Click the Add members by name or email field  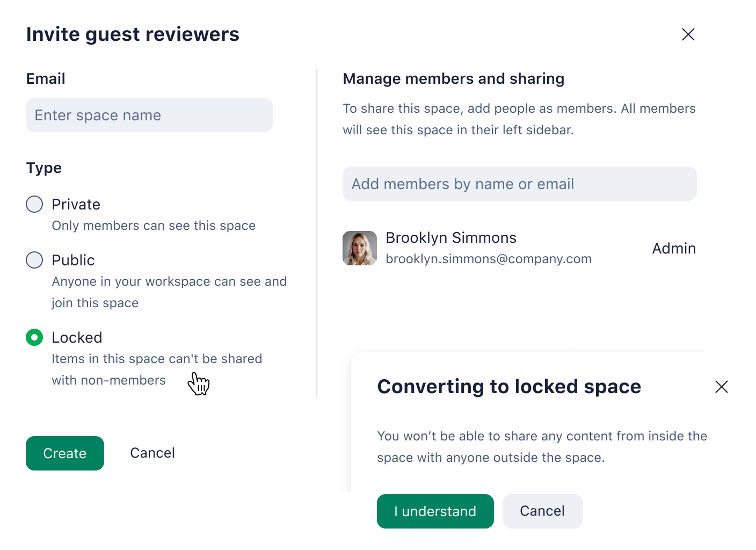[519, 184]
